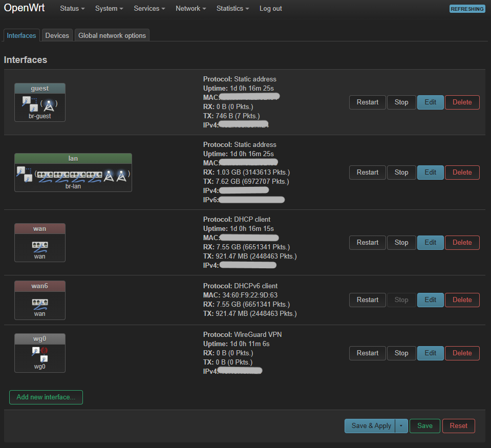Toggle the REFRESHING auto-refresh indicator
Image resolution: width=491 pixels, height=448 pixels.
tap(466, 9)
